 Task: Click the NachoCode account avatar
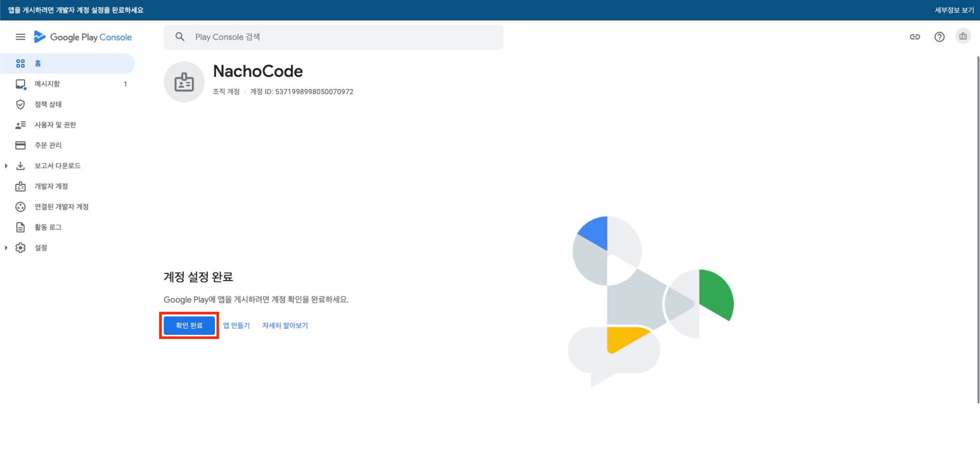click(x=184, y=82)
